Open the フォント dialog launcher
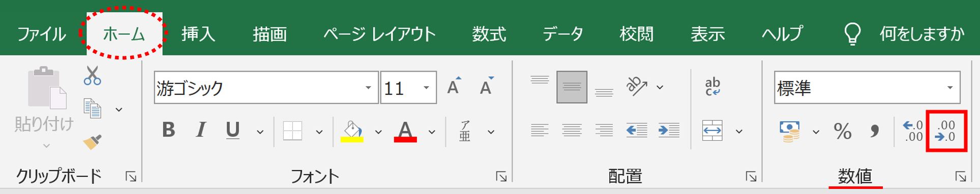This screenshot has width=980, height=194. pyautogui.click(x=501, y=176)
